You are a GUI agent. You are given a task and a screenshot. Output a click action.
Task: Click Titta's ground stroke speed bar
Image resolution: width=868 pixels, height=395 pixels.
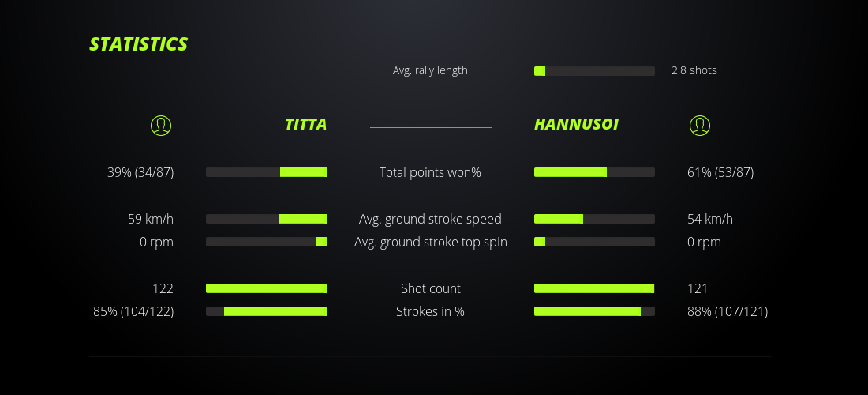pyautogui.click(x=267, y=219)
